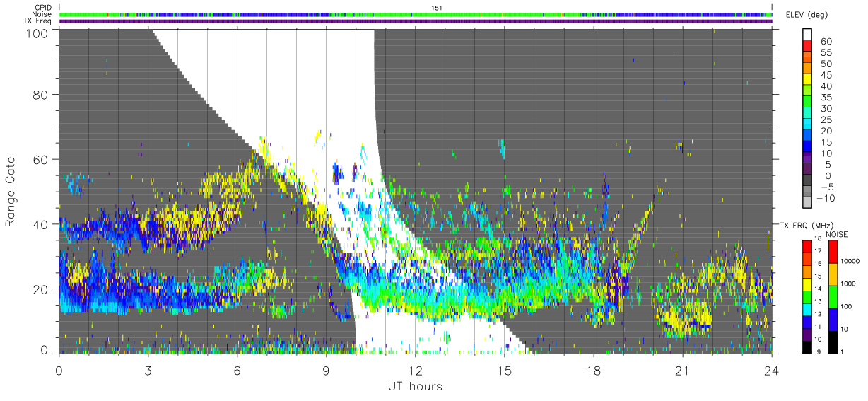Pick the orange segment of NOISE color bar
Image resolution: width=868 pixels, height=401 pixels.
832,273
